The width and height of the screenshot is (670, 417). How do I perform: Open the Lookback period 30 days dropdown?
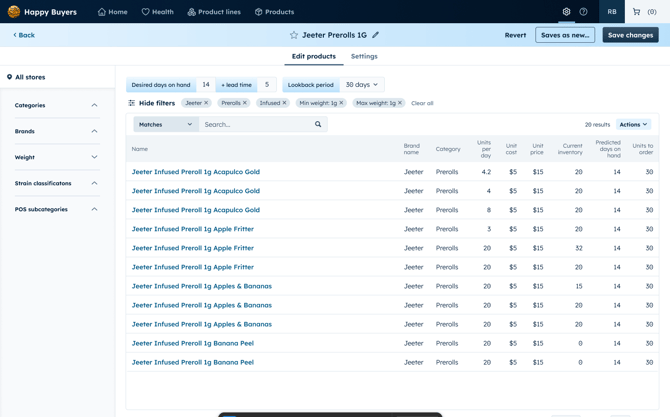tap(361, 85)
